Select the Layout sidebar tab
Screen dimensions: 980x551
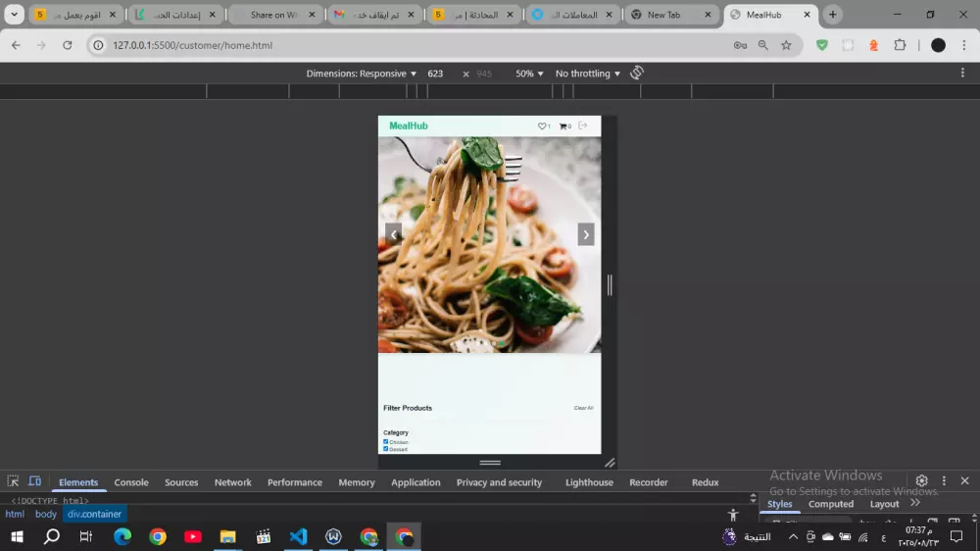pyautogui.click(x=884, y=504)
